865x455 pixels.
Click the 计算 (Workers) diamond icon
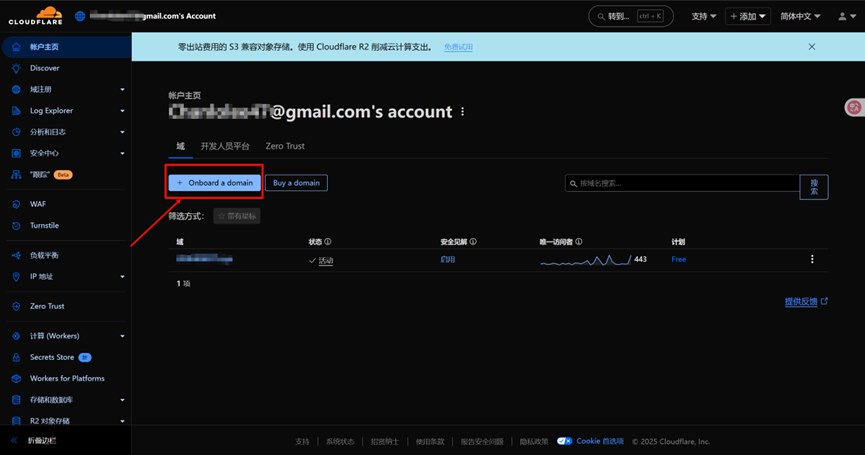point(16,336)
